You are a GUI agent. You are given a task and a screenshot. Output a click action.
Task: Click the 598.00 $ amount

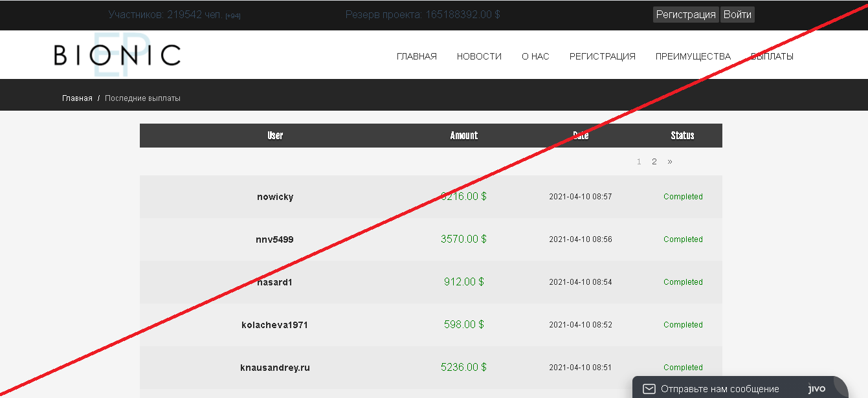[x=464, y=325]
